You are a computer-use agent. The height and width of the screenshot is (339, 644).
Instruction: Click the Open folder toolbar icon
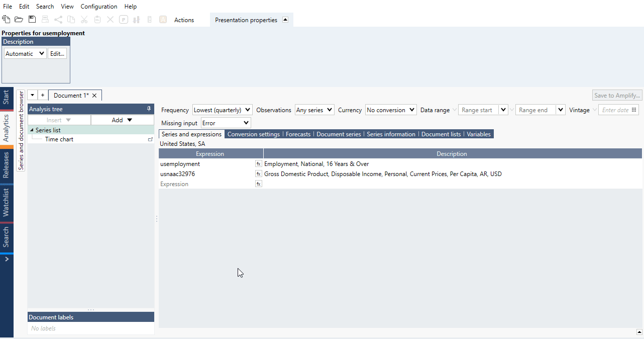tap(19, 20)
